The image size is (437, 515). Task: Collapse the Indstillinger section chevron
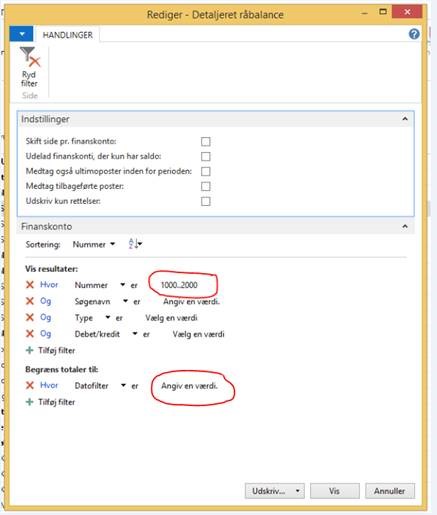click(405, 119)
